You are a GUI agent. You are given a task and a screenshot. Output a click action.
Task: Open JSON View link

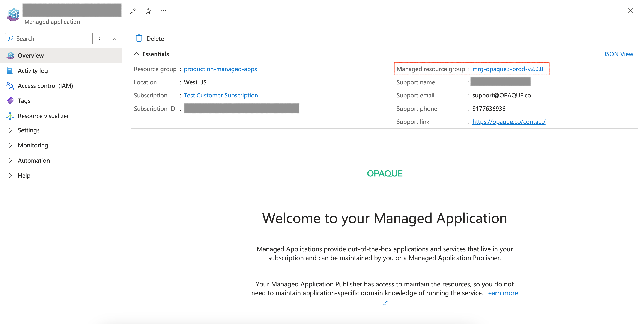(618, 54)
